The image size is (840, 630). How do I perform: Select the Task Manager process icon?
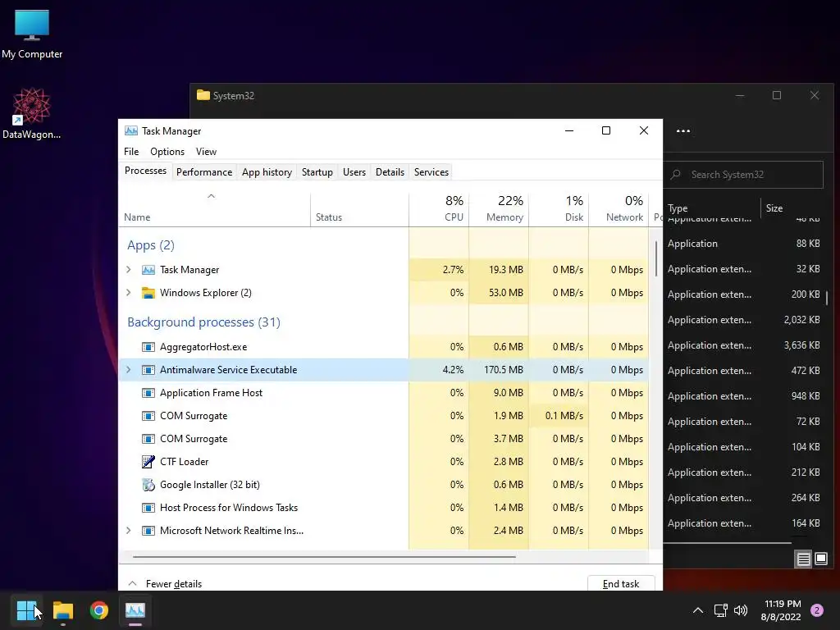(148, 269)
